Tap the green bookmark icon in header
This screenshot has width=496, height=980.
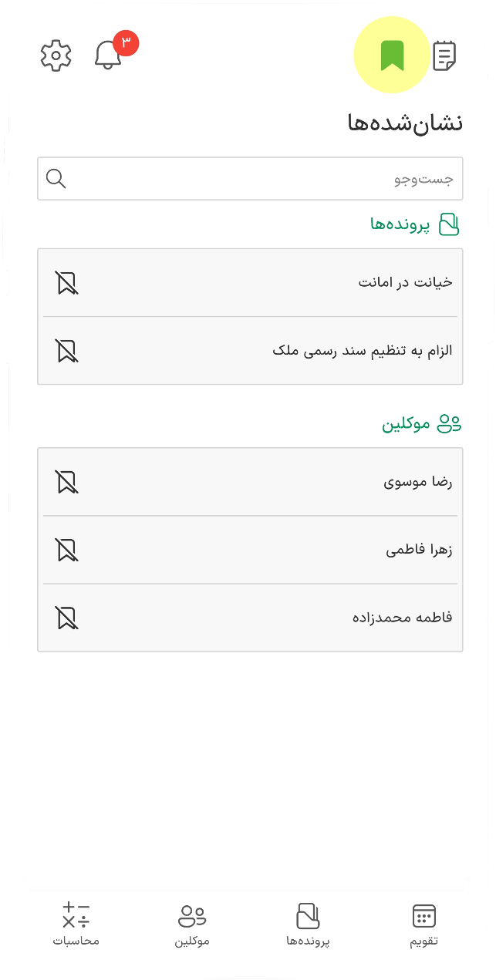point(392,56)
